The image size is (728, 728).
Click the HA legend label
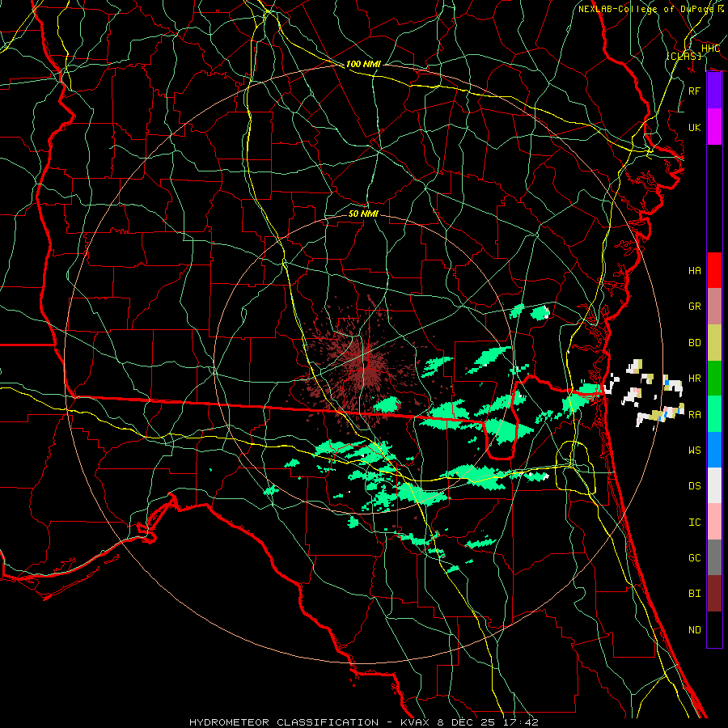click(695, 270)
